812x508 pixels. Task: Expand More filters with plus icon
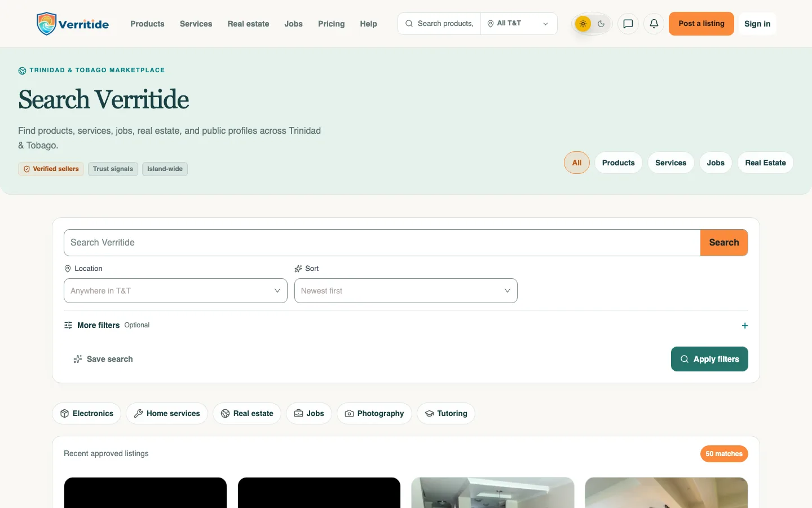point(745,326)
